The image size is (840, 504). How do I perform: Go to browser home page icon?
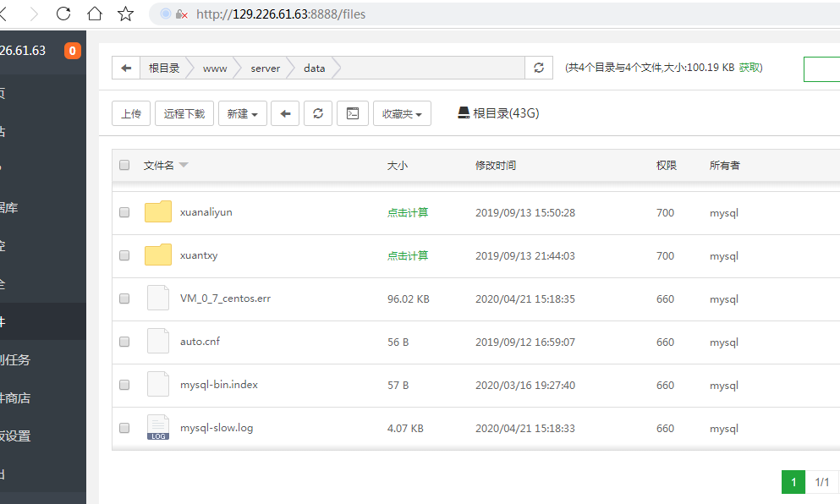pyautogui.click(x=95, y=14)
